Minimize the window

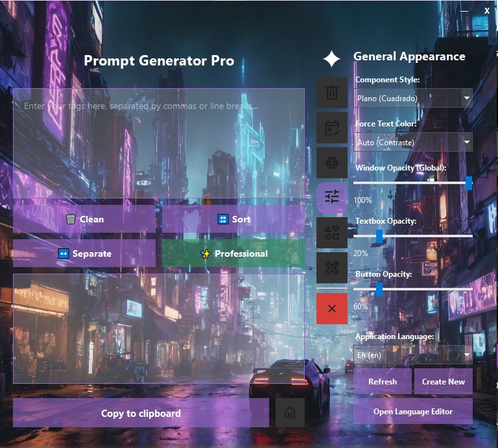(464, 11)
